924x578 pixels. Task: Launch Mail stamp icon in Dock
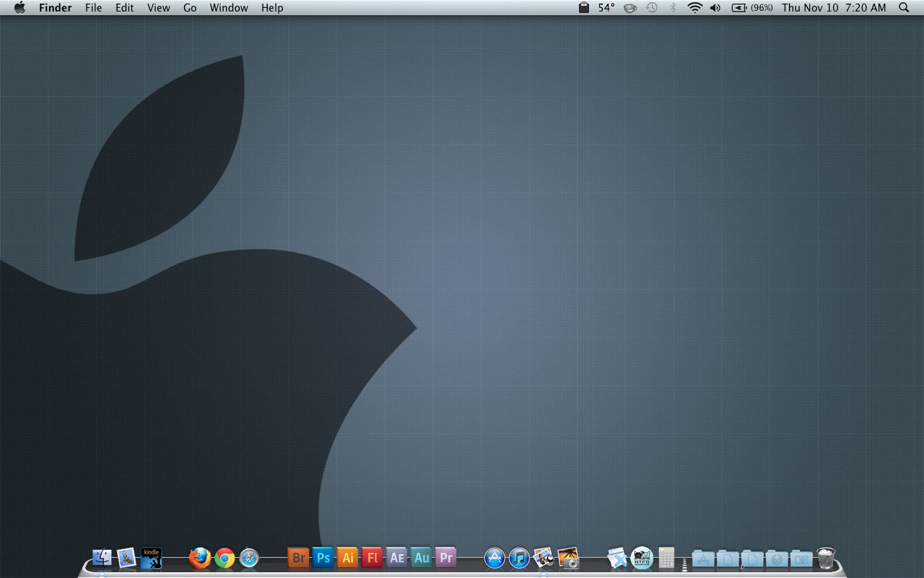(x=126, y=558)
